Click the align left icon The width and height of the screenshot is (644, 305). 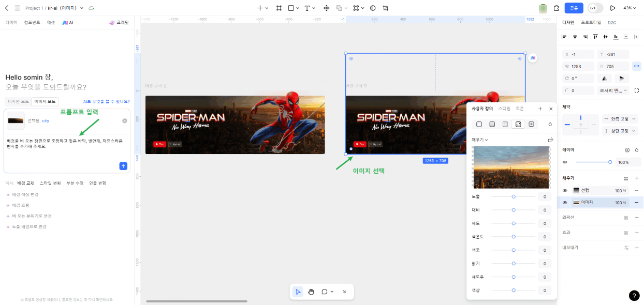click(565, 37)
